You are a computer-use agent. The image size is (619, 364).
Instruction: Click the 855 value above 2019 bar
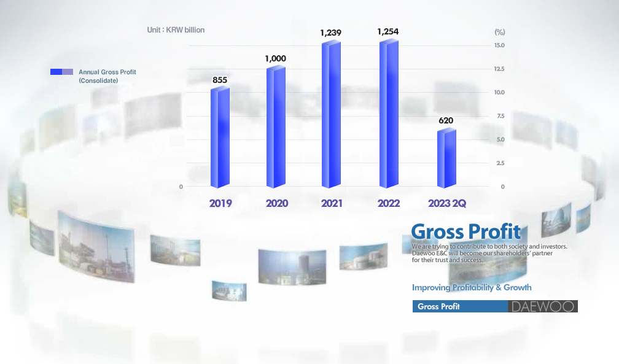(x=220, y=80)
